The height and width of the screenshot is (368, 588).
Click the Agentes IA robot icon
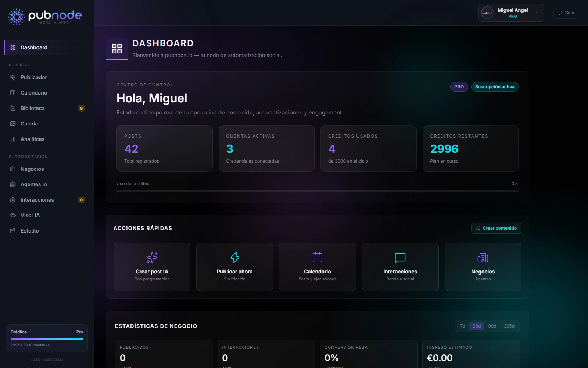(13, 184)
